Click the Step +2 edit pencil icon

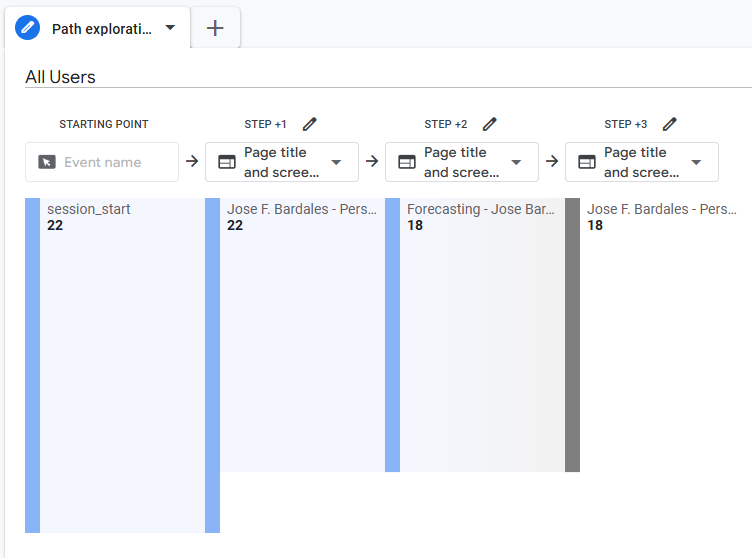(x=490, y=124)
